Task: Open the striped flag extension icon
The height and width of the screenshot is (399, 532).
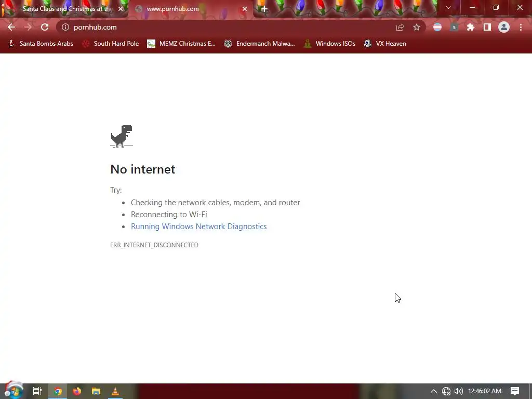Action: 437,27
